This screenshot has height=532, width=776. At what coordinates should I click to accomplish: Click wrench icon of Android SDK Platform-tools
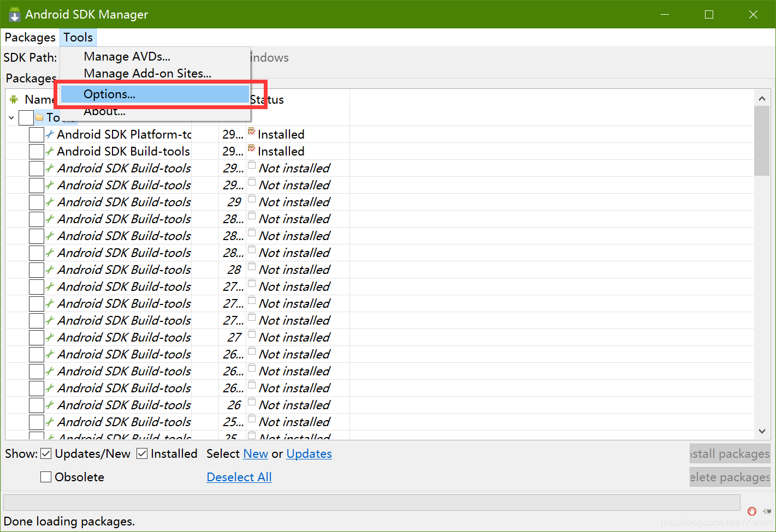click(50, 134)
